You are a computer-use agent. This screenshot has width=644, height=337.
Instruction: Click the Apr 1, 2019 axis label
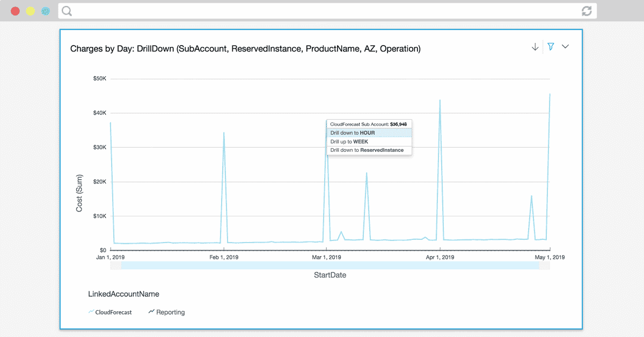440,258
